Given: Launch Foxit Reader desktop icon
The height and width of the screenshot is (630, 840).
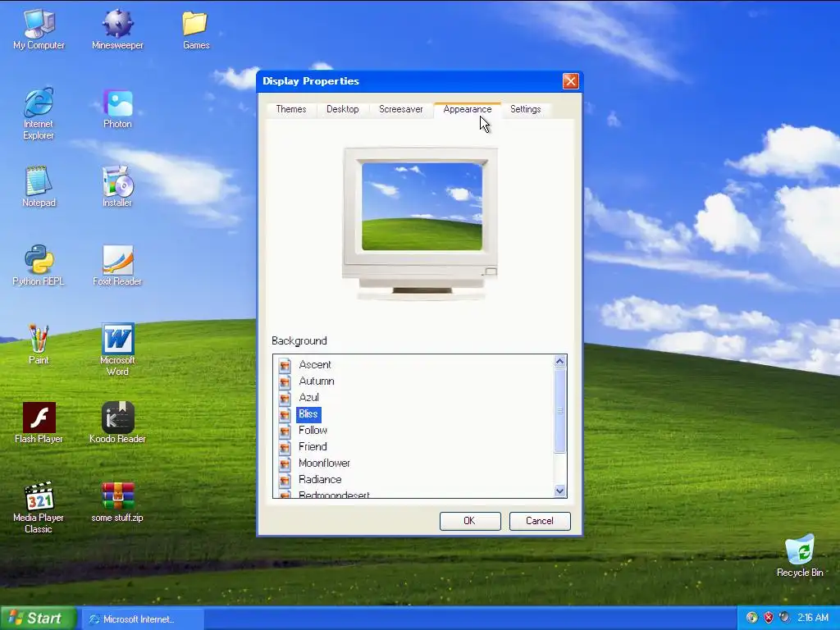Looking at the screenshot, I should click(x=117, y=266).
